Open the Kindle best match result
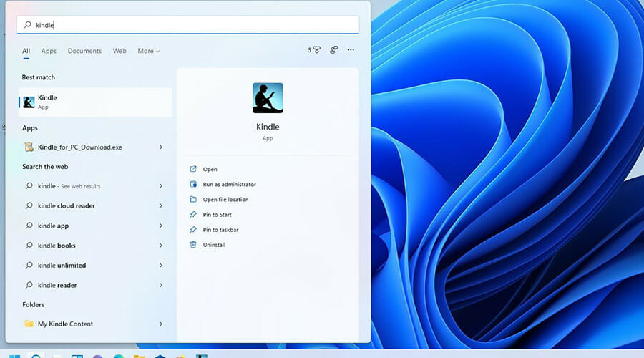 (x=95, y=102)
